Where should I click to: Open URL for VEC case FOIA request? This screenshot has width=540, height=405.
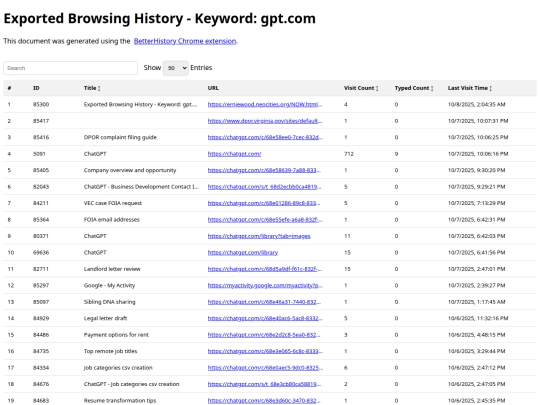pos(264,203)
